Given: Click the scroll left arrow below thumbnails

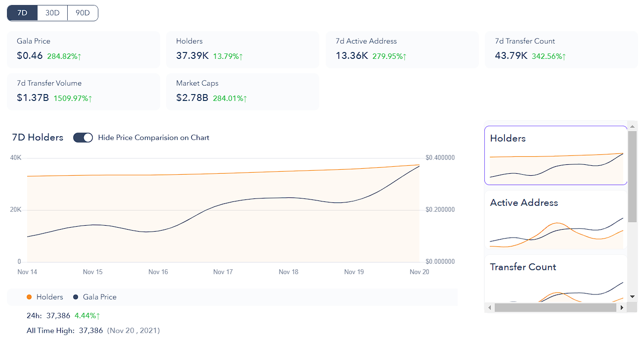Looking at the screenshot, I should click(x=489, y=308).
